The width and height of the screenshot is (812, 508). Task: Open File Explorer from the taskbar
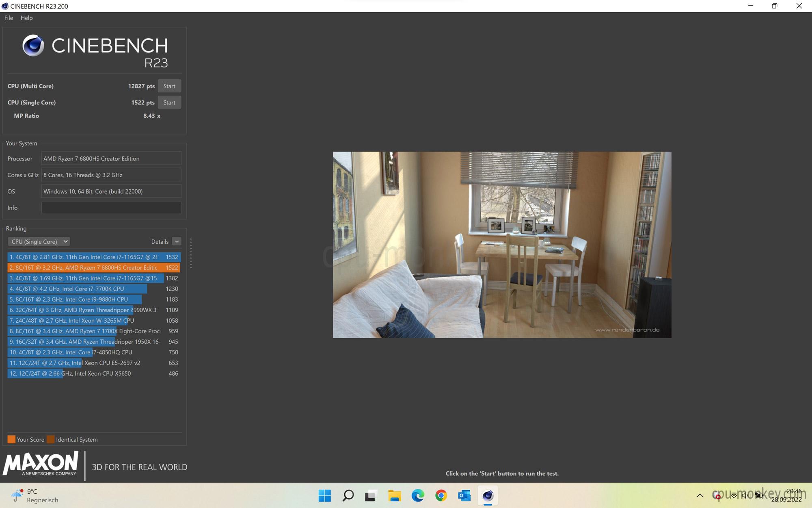(x=394, y=495)
